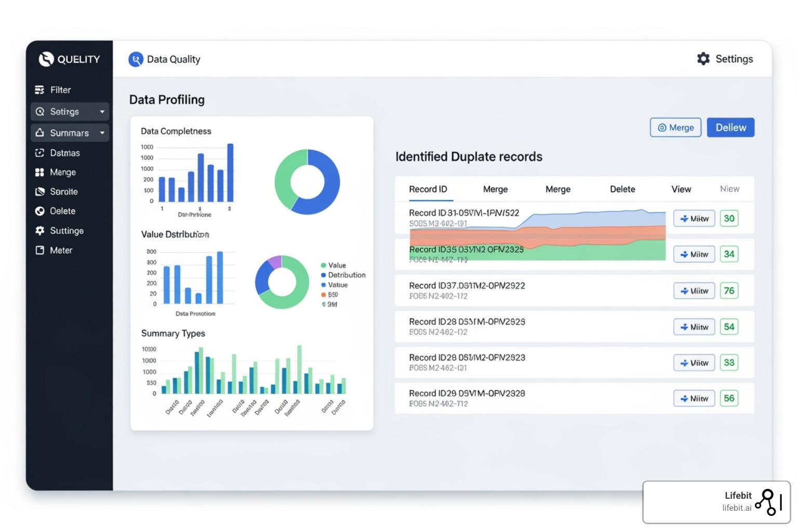Open Suttinge gear icon in sidebar

(x=39, y=231)
